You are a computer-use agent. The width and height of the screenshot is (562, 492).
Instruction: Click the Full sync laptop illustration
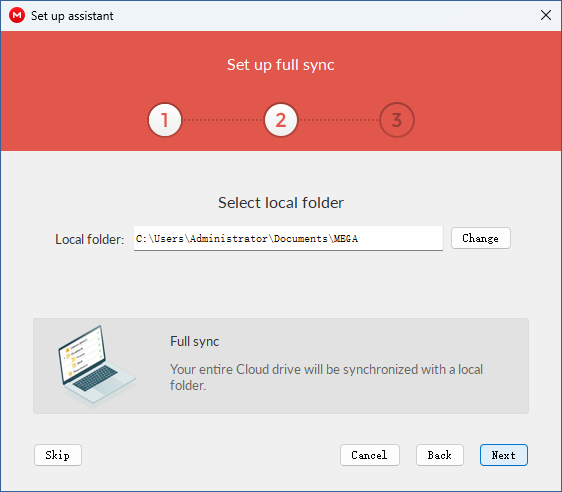click(97, 366)
